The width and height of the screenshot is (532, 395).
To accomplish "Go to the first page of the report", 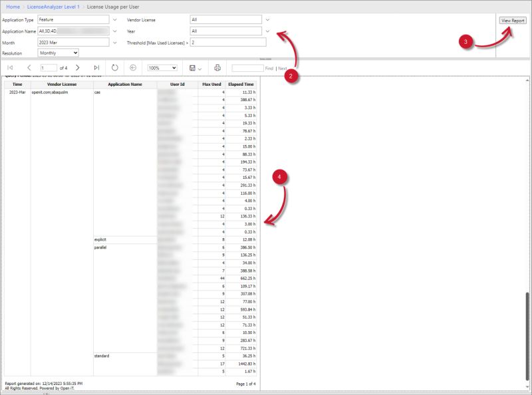I will click(10, 67).
